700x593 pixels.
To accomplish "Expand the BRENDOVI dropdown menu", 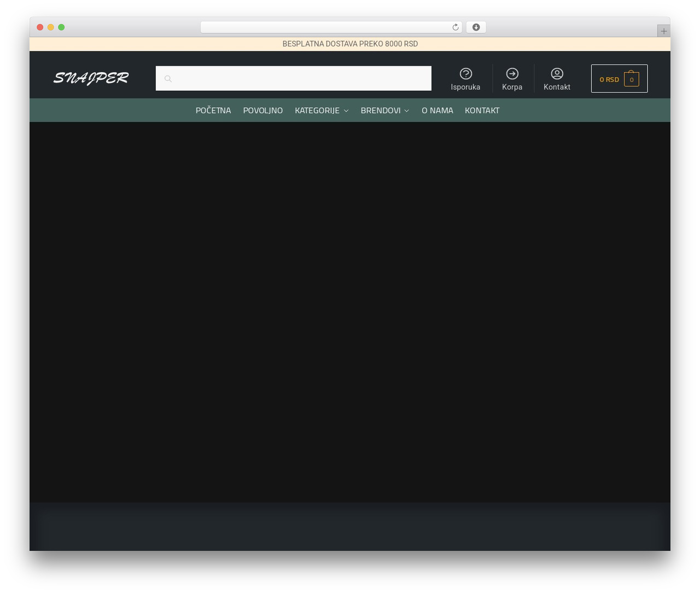I will (x=385, y=111).
